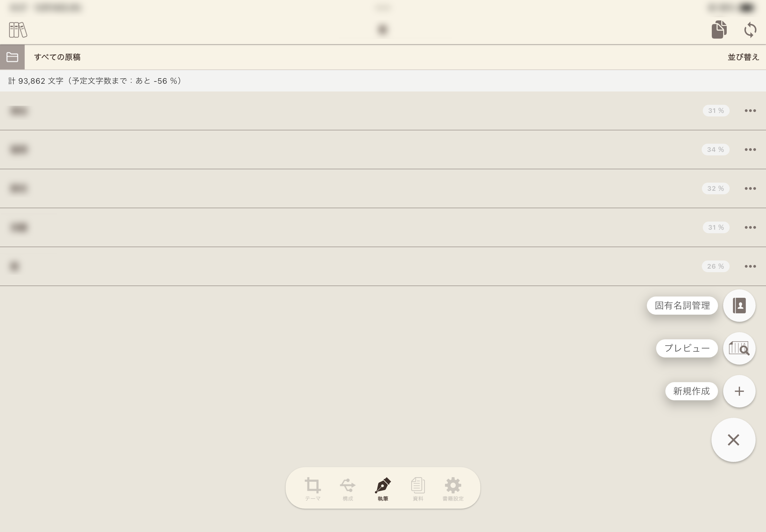
Task: Open more options for first 31 % manuscript
Action: coord(750,111)
